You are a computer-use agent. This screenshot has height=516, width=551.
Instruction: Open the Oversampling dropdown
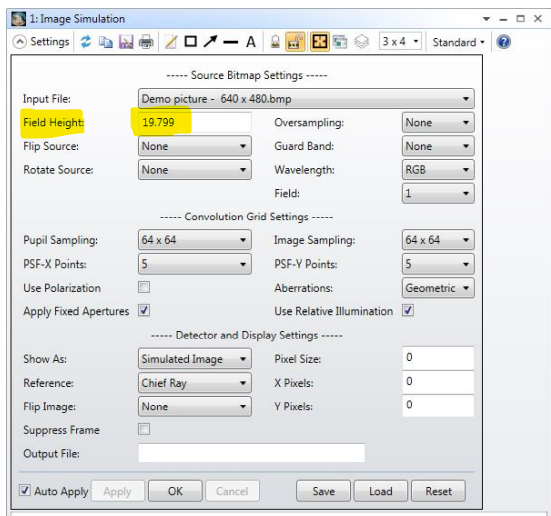[x=438, y=122]
